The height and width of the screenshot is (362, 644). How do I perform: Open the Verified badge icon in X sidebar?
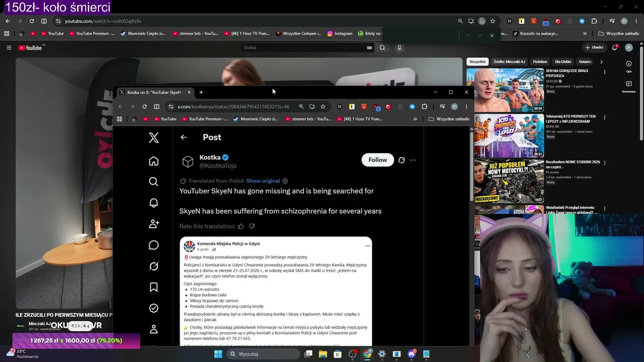coord(154,308)
